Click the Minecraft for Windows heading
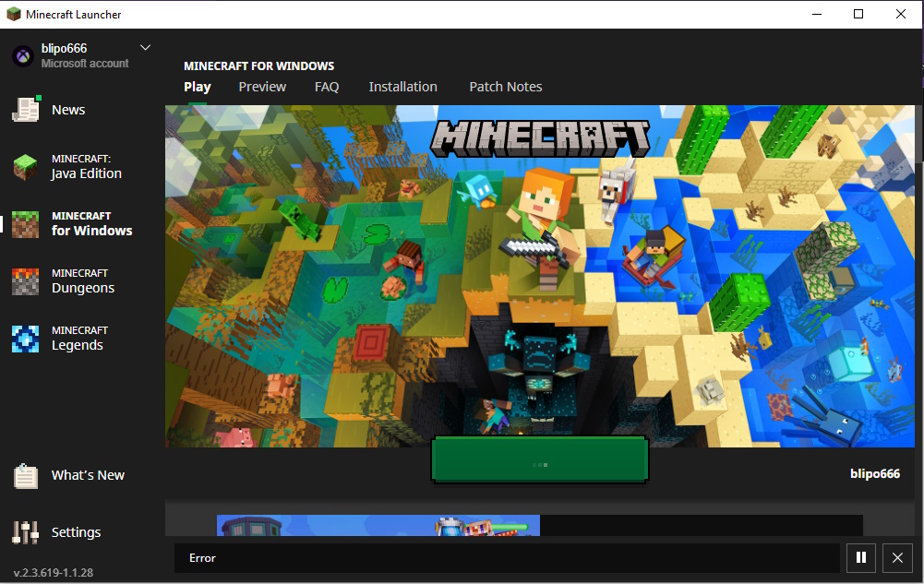924x584 pixels. (258, 66)
